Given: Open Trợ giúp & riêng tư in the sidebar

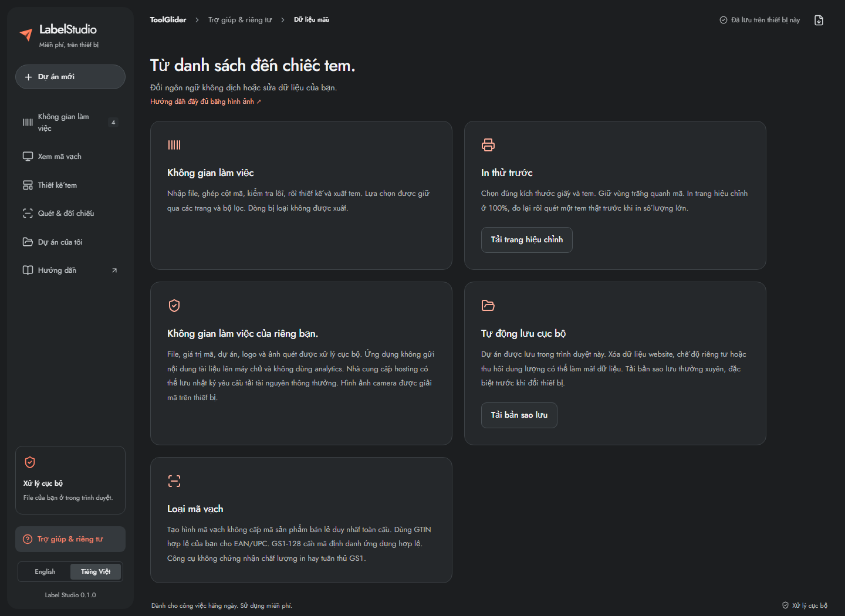Looking at the screenshot, I should pos(70,539).
